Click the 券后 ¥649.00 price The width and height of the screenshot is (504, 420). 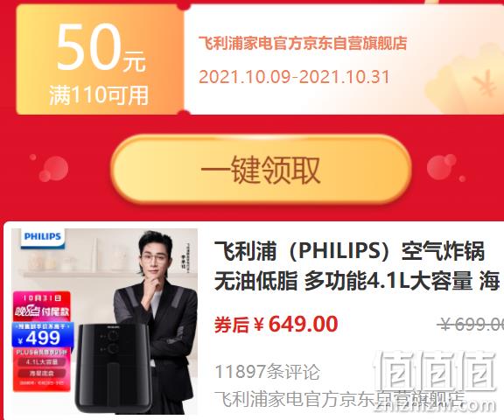click(276, 325)
